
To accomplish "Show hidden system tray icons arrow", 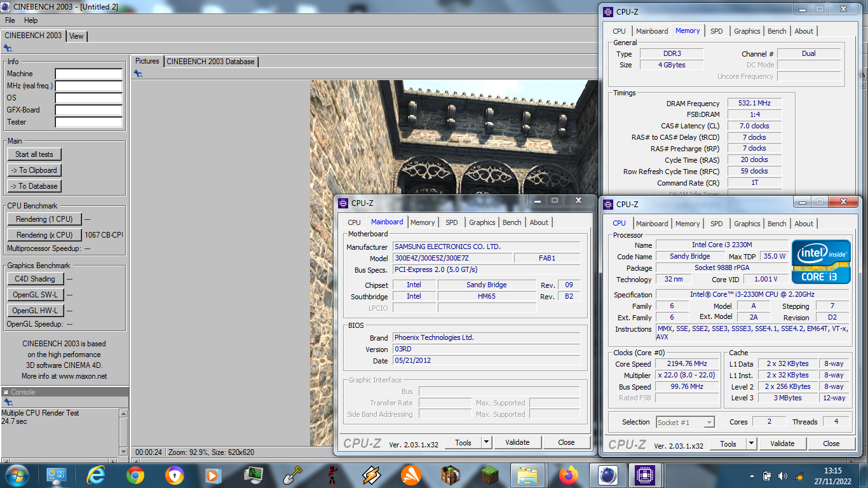I will coord(752,476).
